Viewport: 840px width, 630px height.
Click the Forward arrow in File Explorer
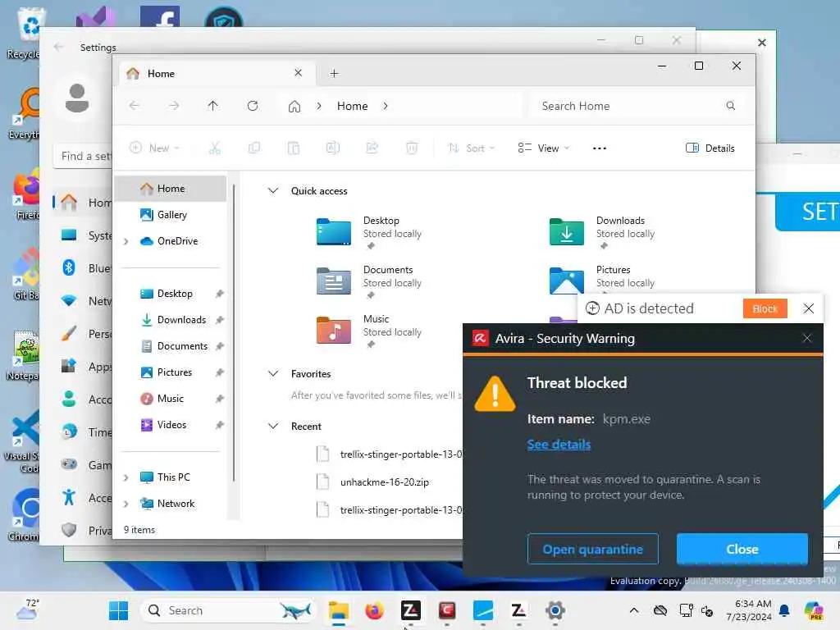(174, 106)
